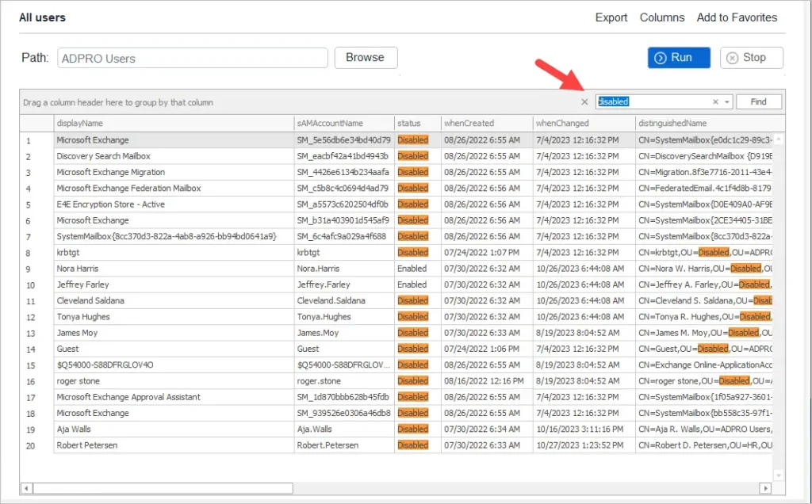Click whenCreated '08/16/2022 12:16 PM' cell
This screenshot has width=812, height=504.
pos(487,381)
